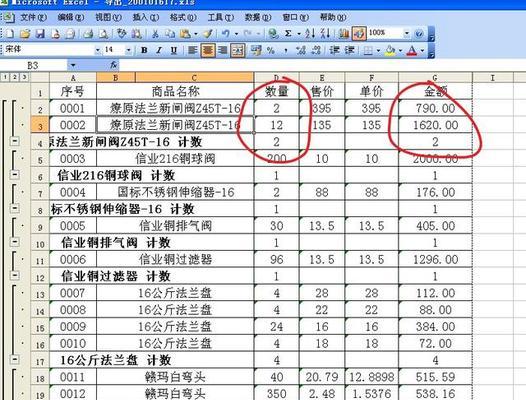Screen dimensions: 526x400
Task: Show outline level 3
Action: (24, 77)
